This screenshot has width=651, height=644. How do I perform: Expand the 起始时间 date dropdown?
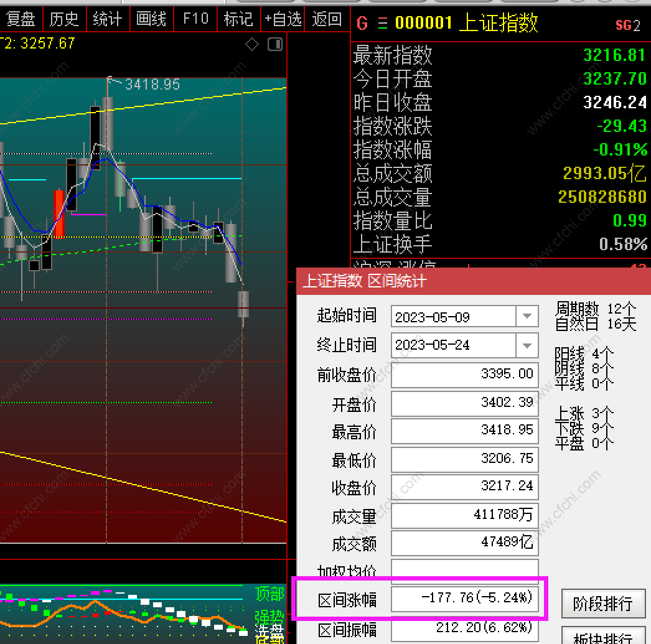[x=527, y=317]
